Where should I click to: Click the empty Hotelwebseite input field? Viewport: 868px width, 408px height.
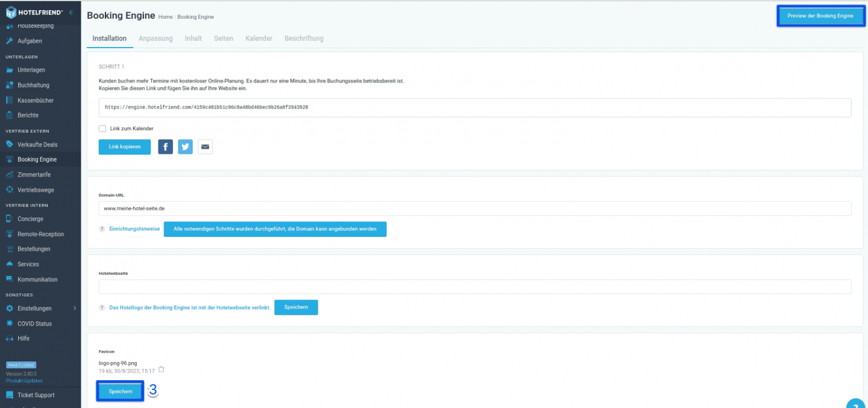click(475, 286)
